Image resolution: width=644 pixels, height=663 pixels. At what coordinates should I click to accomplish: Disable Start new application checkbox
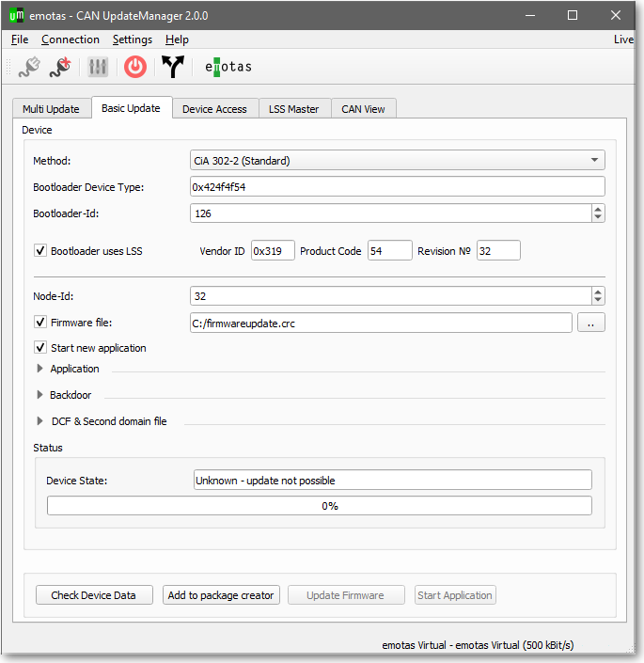click(x=40, y=348)
